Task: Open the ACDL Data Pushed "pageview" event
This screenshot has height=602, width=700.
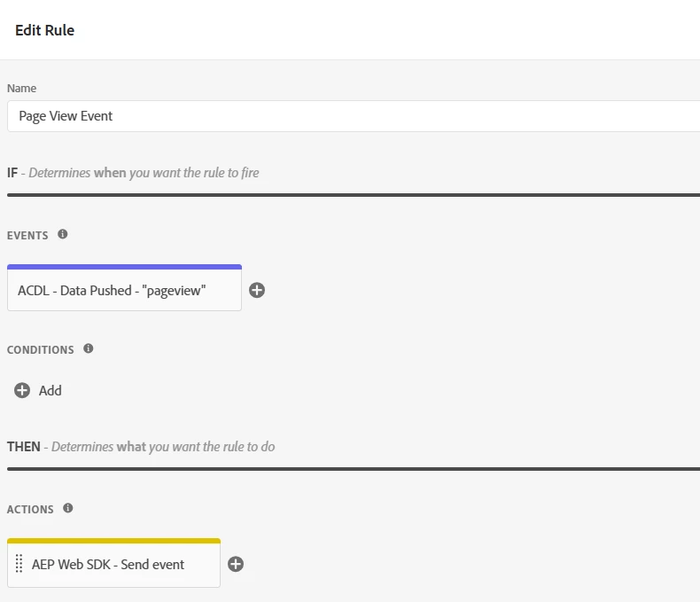Action: tap(124, 291)
